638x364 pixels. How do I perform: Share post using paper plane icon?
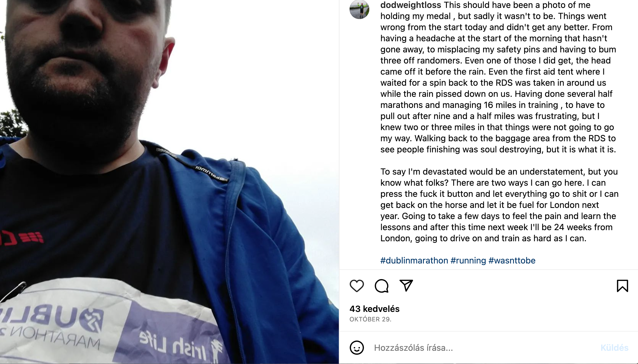click(406, 286)
